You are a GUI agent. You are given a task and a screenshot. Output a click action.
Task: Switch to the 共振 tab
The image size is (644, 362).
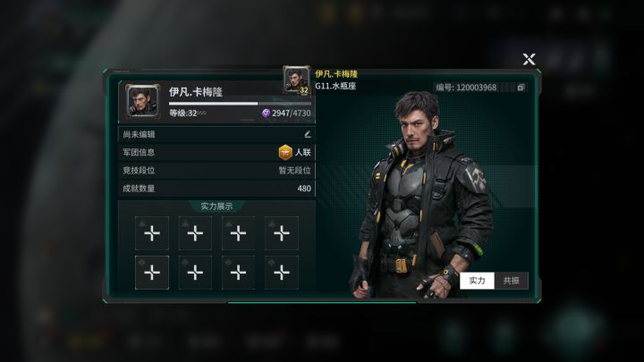pos(511,281)
